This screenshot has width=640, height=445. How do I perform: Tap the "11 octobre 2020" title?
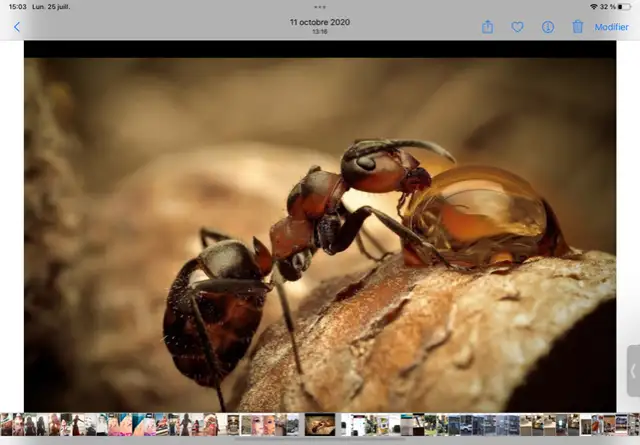coord(320,22)
